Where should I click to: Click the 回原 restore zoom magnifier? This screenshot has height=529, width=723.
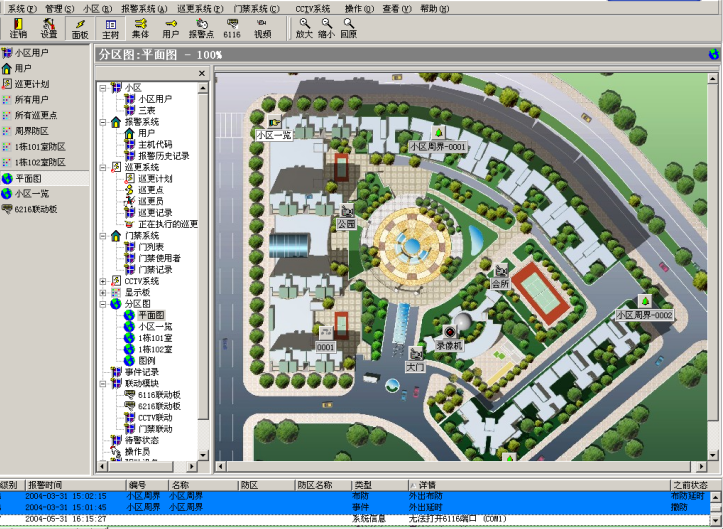click(x=349, y=28)
